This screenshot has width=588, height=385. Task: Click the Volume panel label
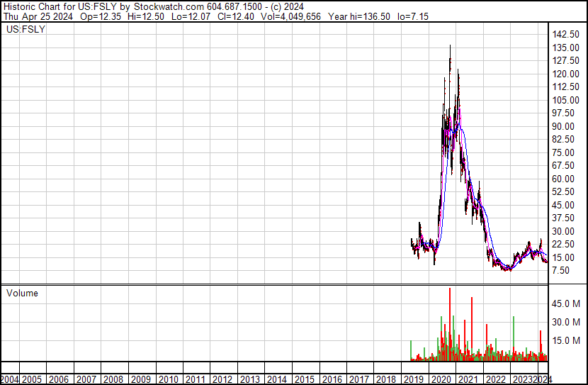(22, 293)
